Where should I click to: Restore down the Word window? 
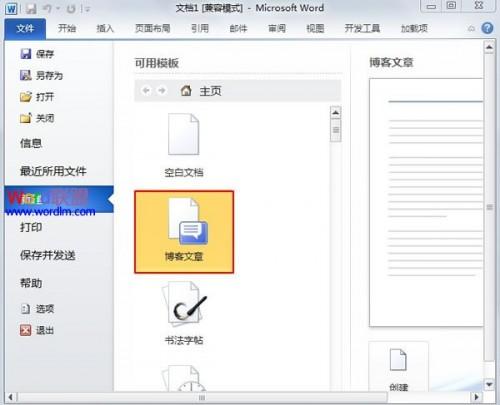tap(451, 6)
